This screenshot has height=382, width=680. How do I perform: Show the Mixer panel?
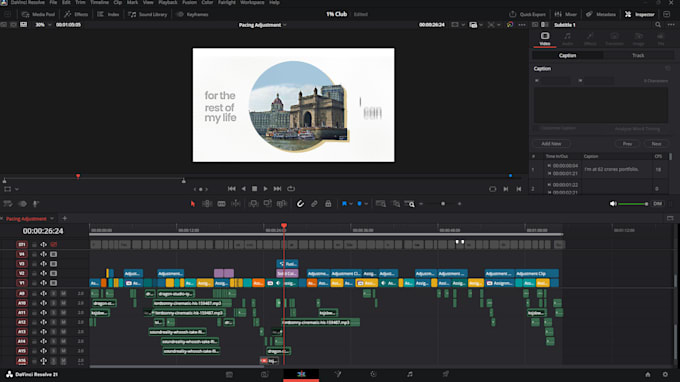[x=566, y=14]
